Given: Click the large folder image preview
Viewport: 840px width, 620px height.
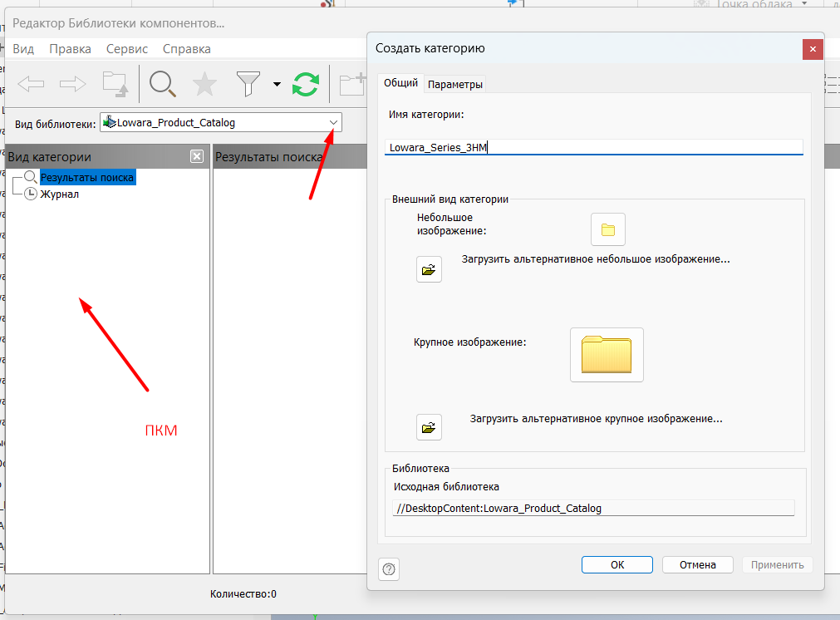Looking at the screenshot, I should pyautogui.click(x=607, y=355).
